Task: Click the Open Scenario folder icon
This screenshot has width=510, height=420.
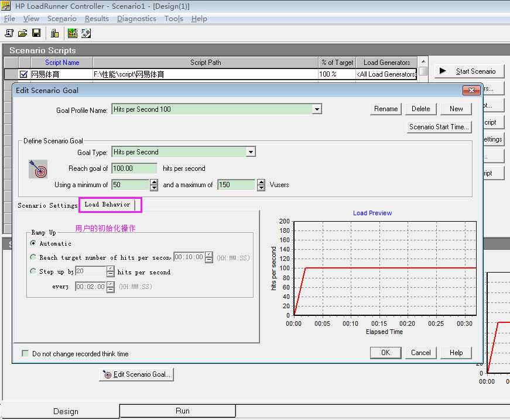Action: click(22, 33)
